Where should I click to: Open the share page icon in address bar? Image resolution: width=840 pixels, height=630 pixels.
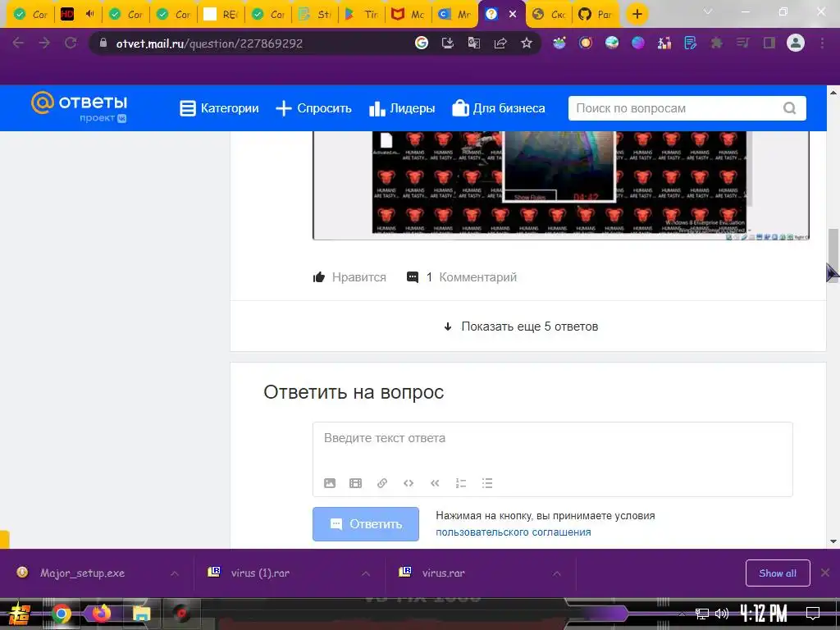point(500,43)
